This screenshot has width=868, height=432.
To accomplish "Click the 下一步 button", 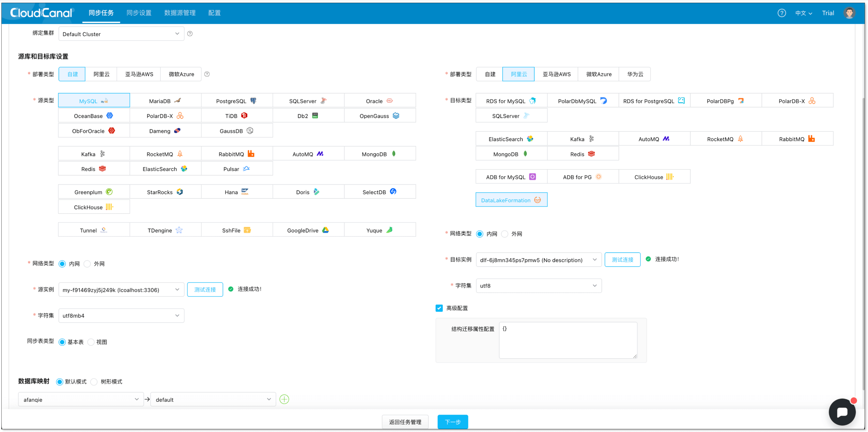I will (x=452, y=422).
